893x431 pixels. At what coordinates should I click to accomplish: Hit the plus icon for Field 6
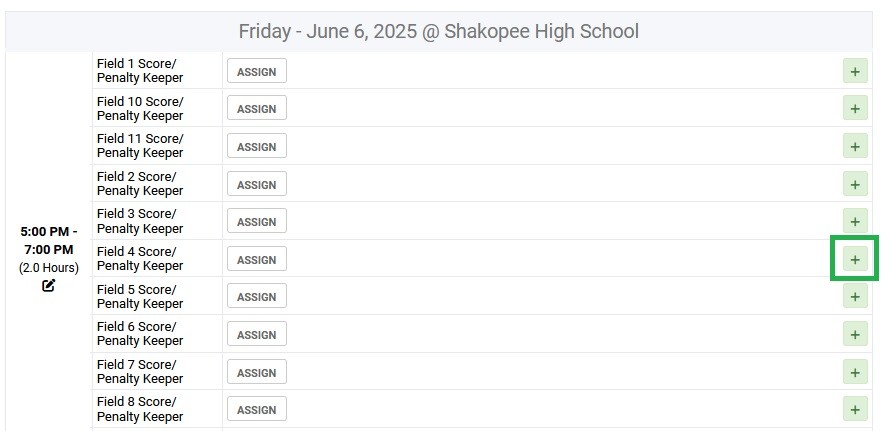tap(854, 334)
